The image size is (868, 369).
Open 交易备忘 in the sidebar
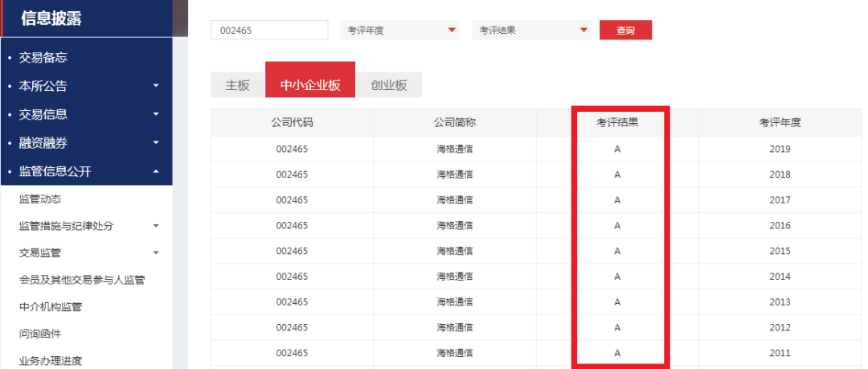click(43, 58)
